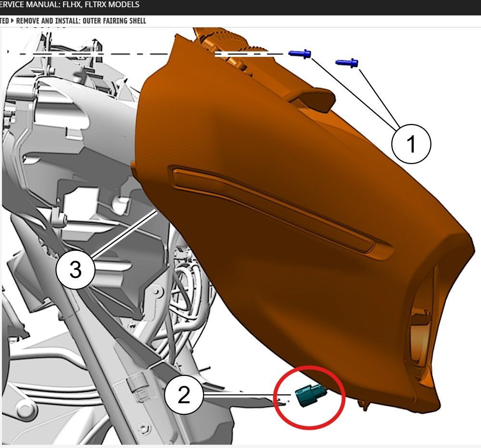Click the circled number 3 callout

[x=76, y=270]
